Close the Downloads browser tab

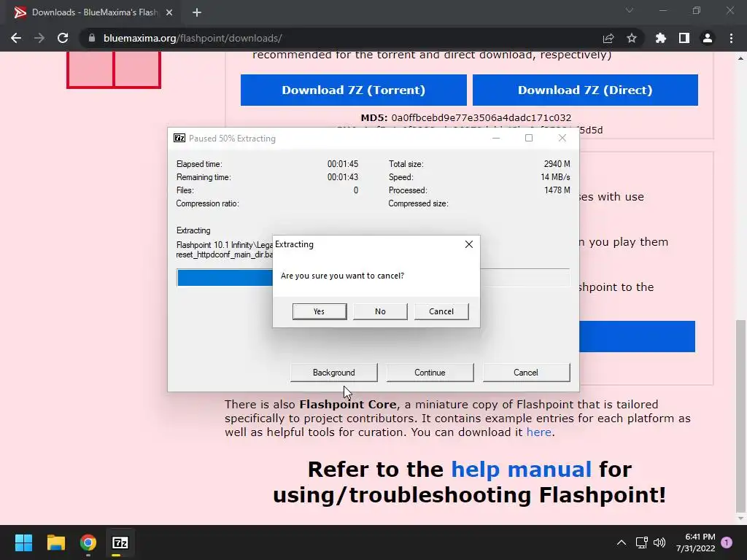pos(169,12)
